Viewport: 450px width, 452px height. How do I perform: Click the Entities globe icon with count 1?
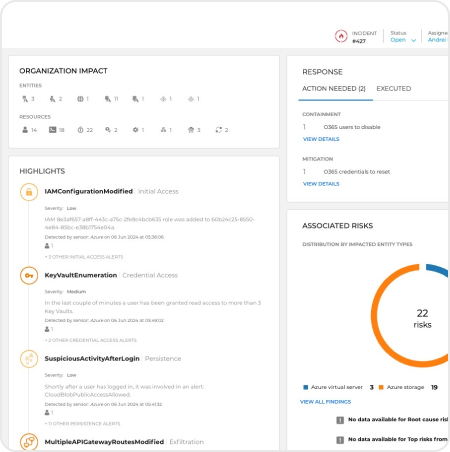point(80,99)
